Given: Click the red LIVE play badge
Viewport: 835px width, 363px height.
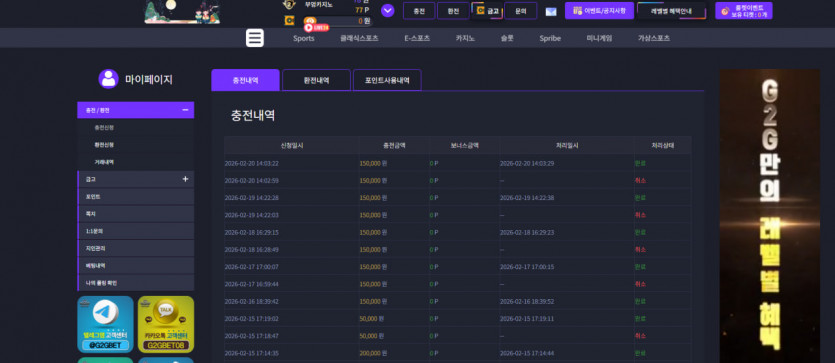Looking at the screenshot, I should coord(316,27).
